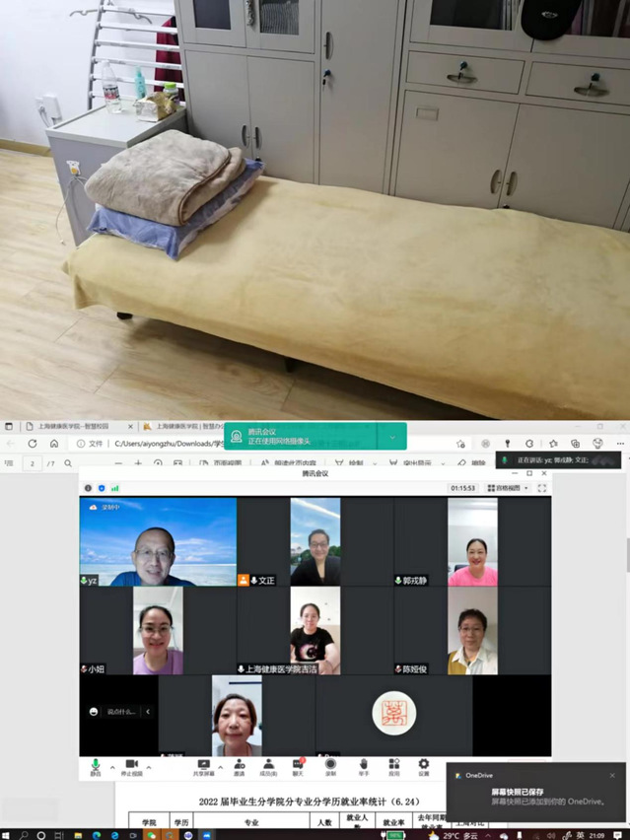Start screen sharing in Tencent Meeting
Image resolution: width=630 pixels, height=840 pixels.
(203, 765)
